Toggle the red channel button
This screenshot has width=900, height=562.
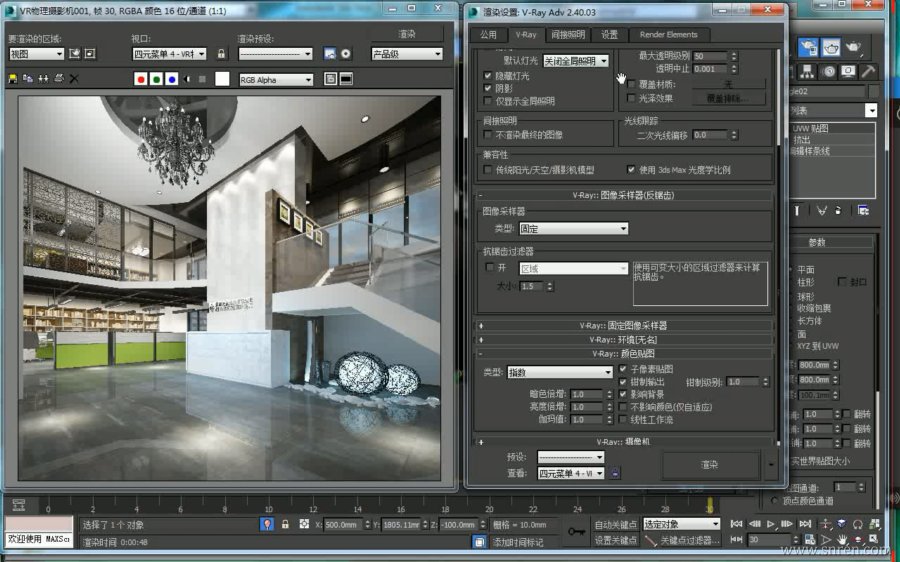(141, 79)
